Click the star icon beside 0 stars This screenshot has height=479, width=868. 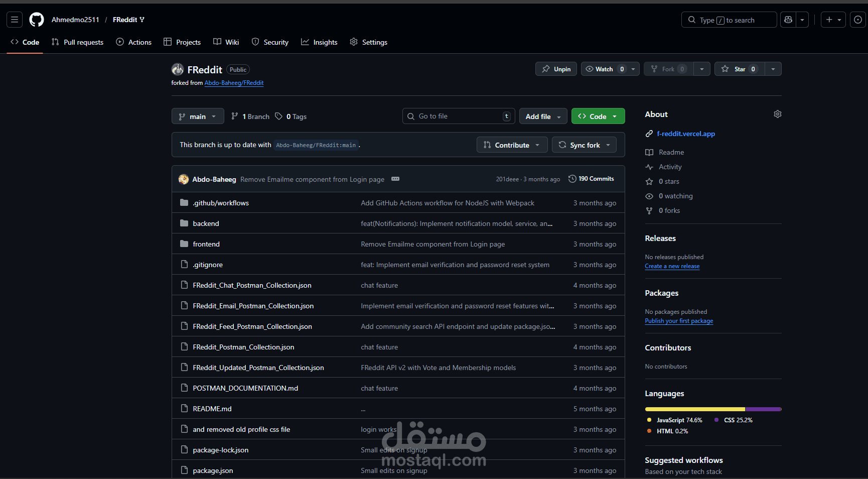point(649,181)
